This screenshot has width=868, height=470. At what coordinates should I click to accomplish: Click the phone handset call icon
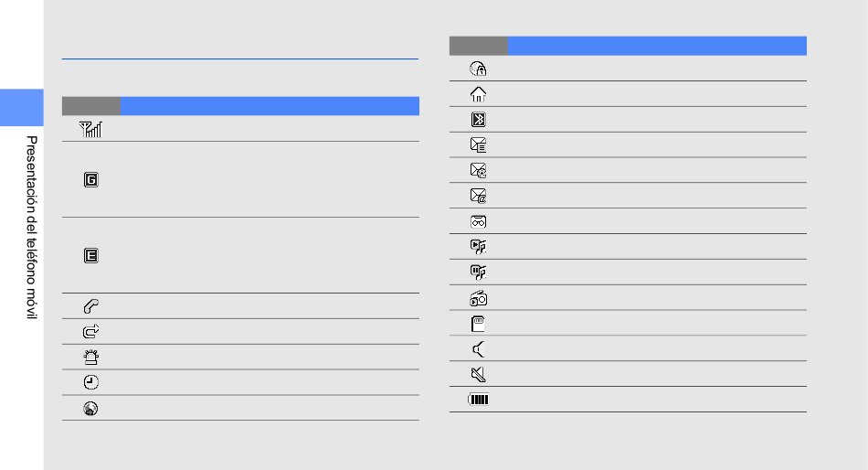click(90, 306)
